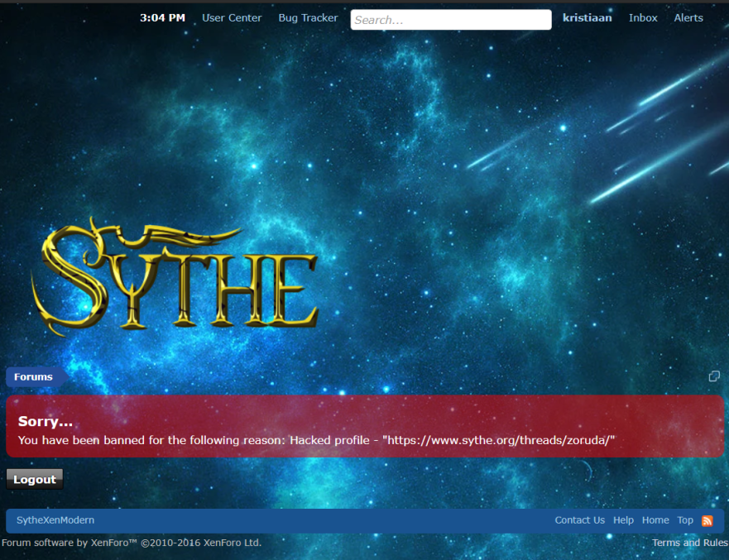Open the XenForo forum software link
The image size is (729, 560).
[132, 543]
